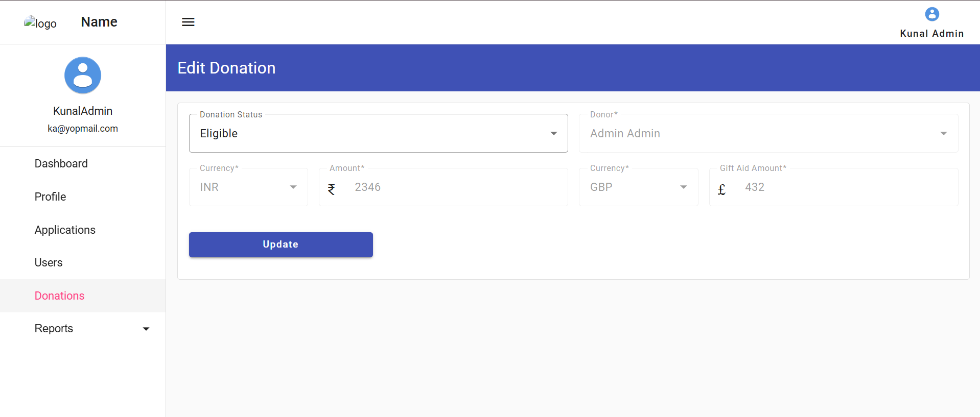Open the Profile sidebar item

[51, 197]
